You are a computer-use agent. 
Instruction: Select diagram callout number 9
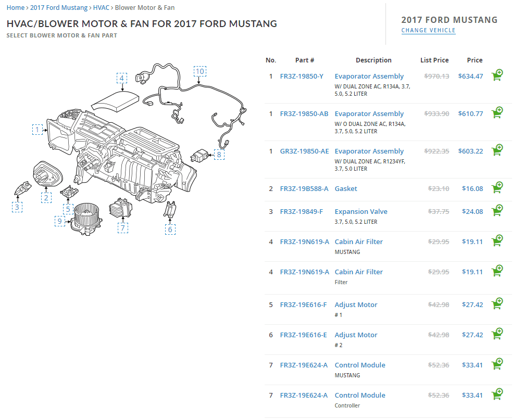(x=60, y=221)
